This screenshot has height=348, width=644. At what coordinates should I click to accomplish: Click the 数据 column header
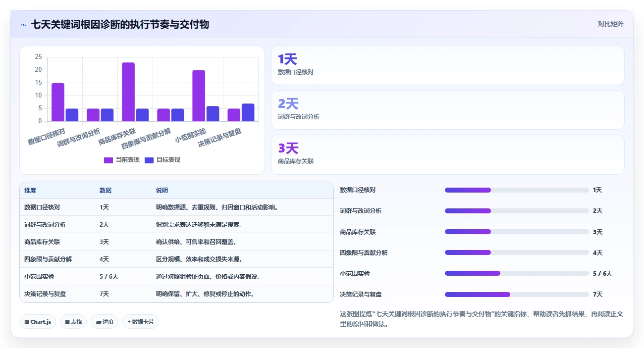106,191
